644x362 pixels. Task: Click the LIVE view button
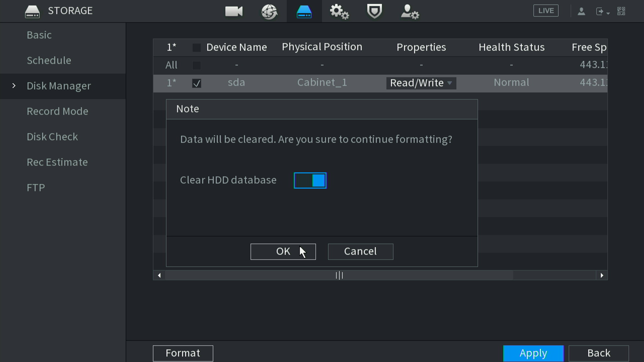tap(546, 11)
